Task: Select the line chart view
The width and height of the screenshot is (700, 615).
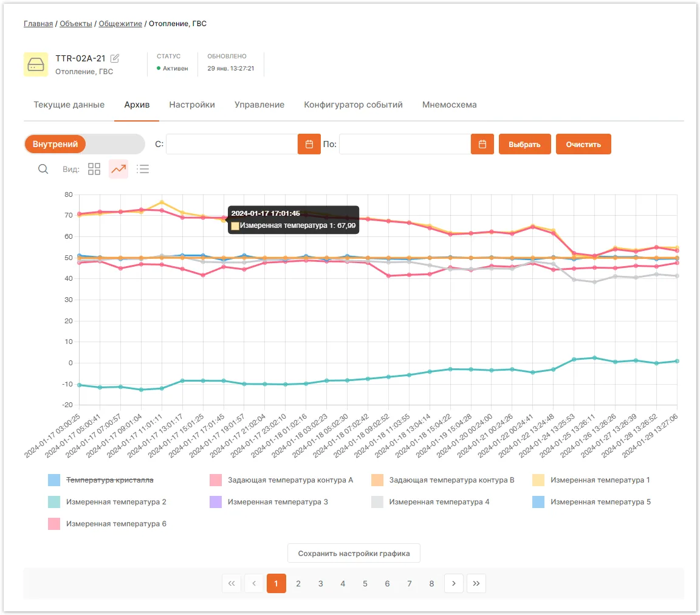Action: tap(118, 169)
